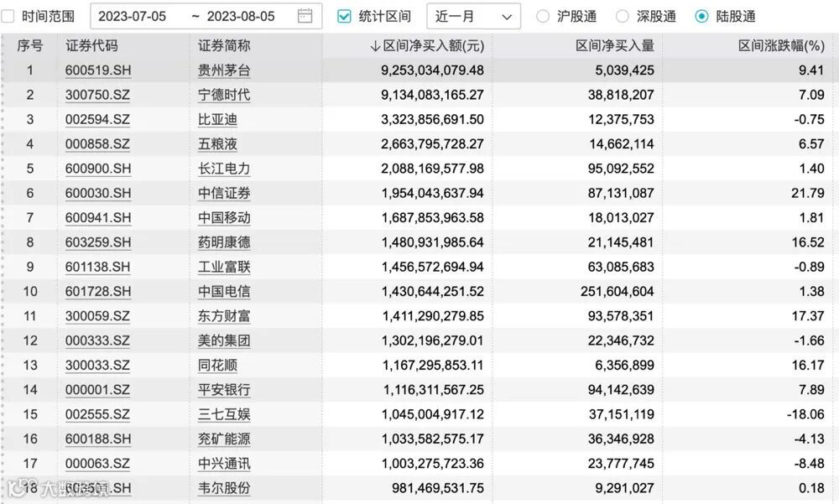Open stock code 600519.SH link
Image resolution: width=839 pixels, height=504 pixels.
pos(98,70)
